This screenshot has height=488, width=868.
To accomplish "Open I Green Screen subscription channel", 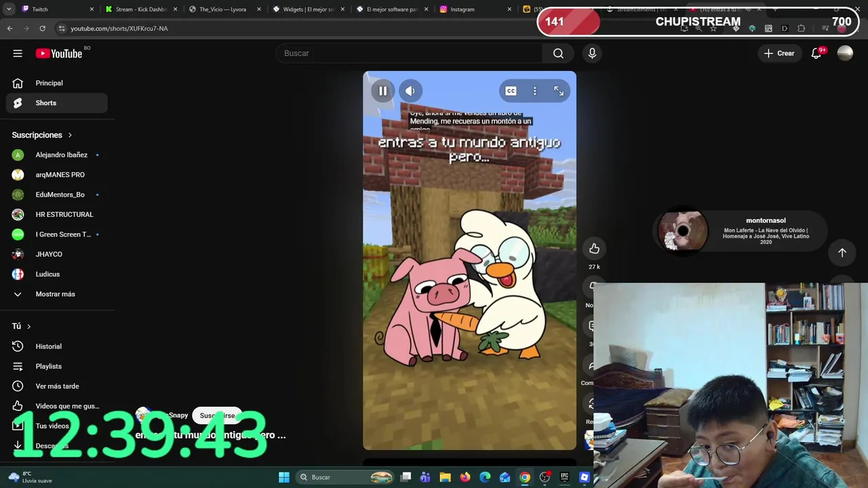I will click(x=57, y=235).
